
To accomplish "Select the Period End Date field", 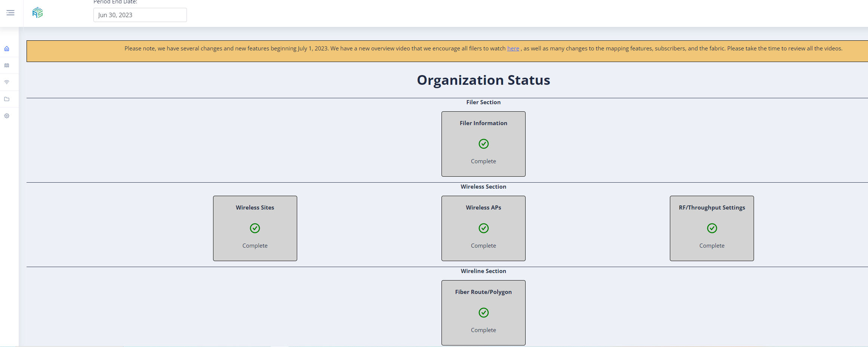I will coord(140,15).
